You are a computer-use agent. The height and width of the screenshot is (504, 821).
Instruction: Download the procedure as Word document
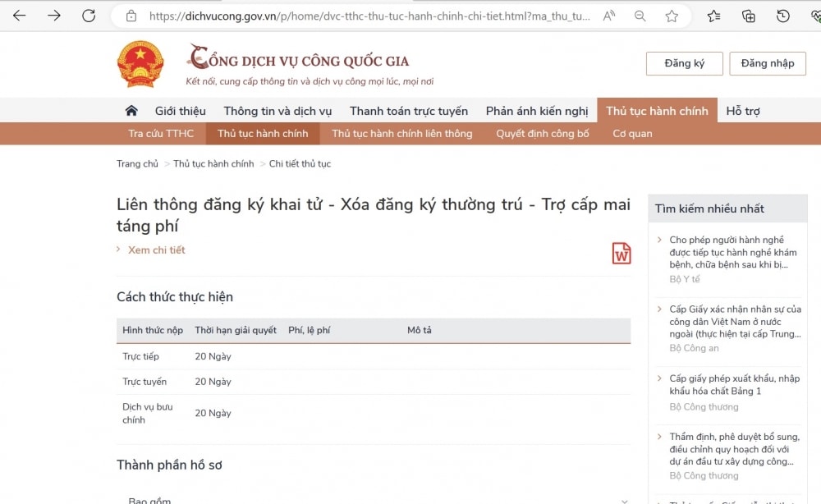pyautogui.click(x=621, y=254)
